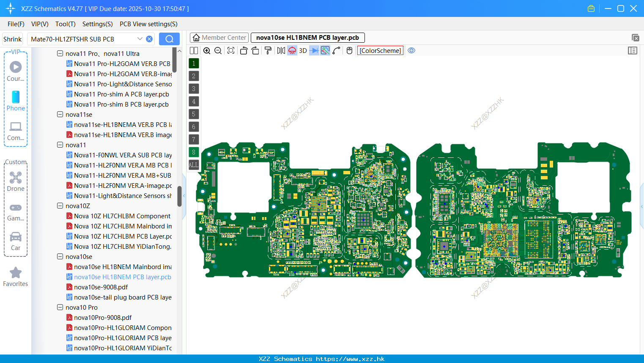Show PCB layer 2
Viewport: 644px width, 363px height.
click(x=194, y=76)
